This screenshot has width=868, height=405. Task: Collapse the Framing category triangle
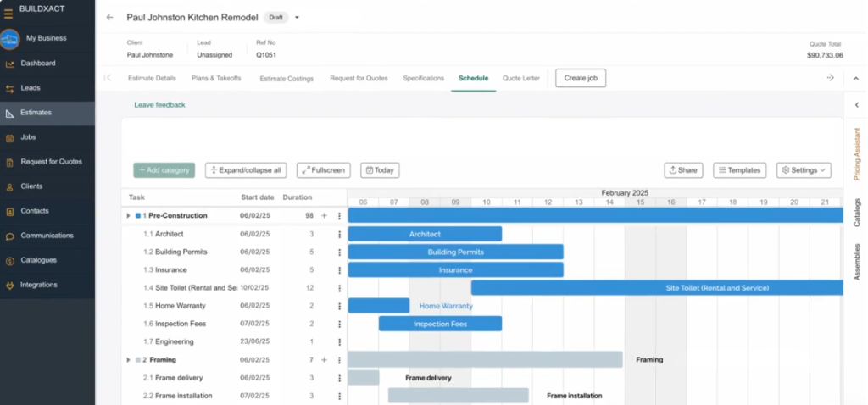tap(129, 360)
